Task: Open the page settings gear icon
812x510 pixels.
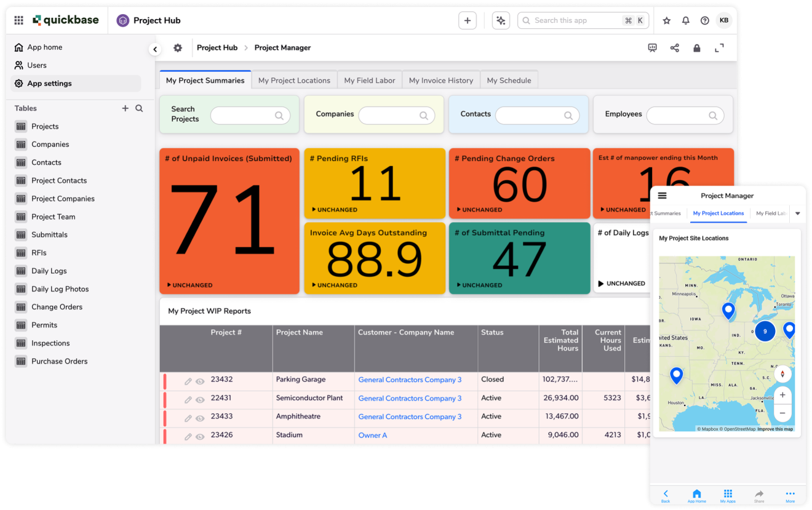Action: [178, 47]
